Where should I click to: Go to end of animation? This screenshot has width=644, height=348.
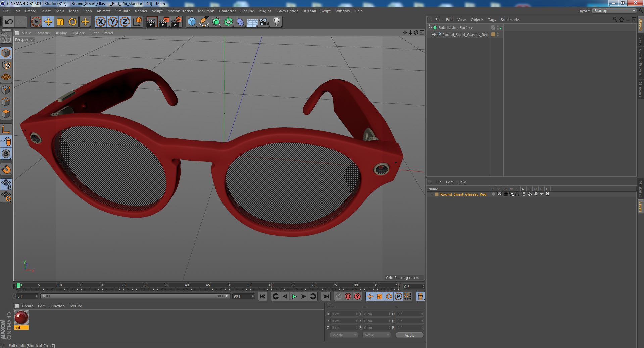[x=326, y=296]
